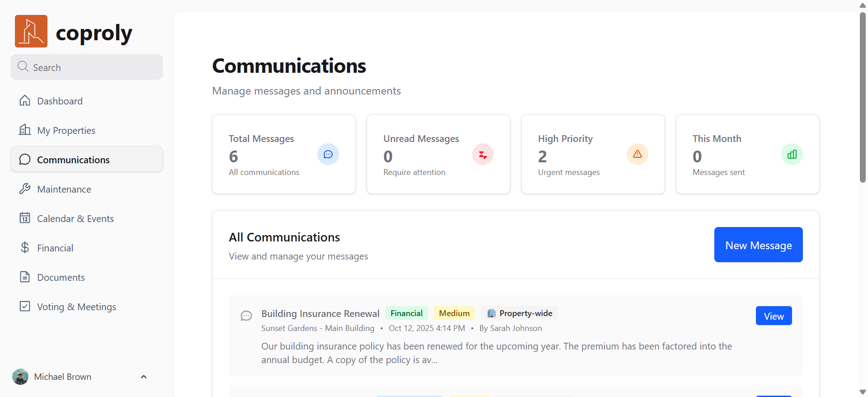Click the Communications page title
Viewport: 868px width, 397px height.
click(289, 66)
